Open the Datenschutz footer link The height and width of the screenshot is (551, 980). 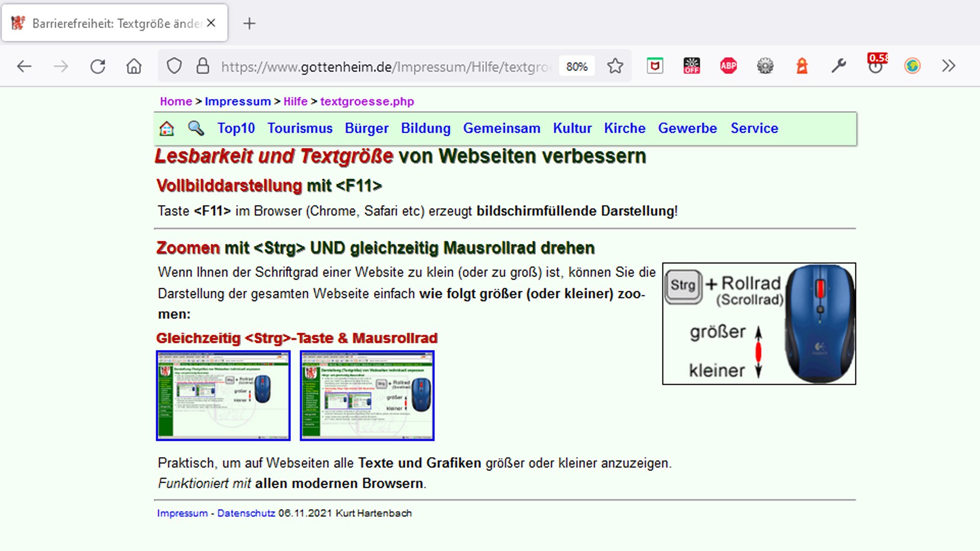tap(246, 513)
